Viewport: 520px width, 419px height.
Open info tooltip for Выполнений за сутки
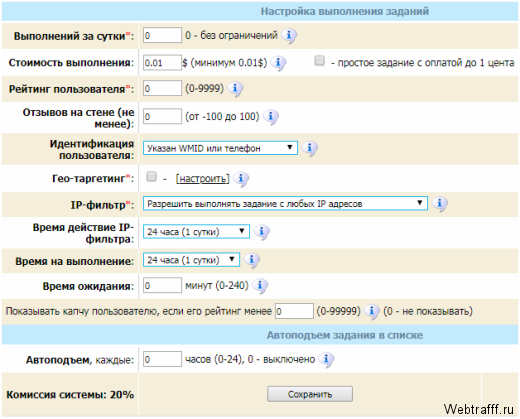[289, 35]
